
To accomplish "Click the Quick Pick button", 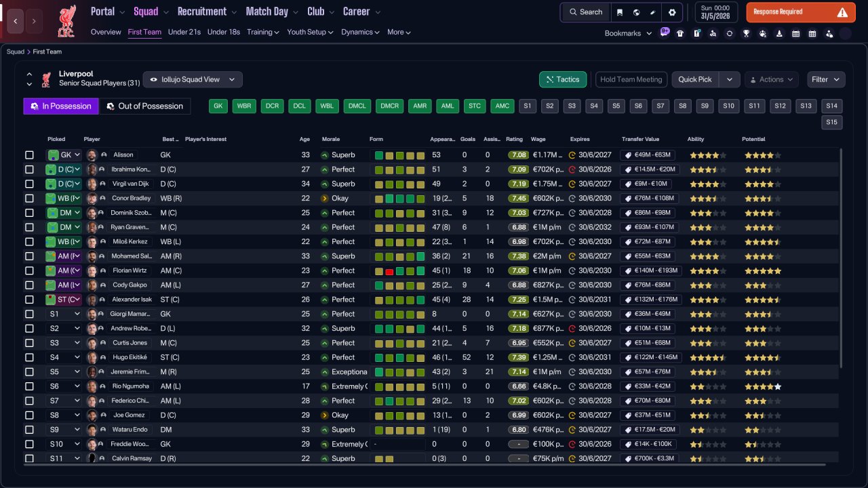I will click(695, 79).
